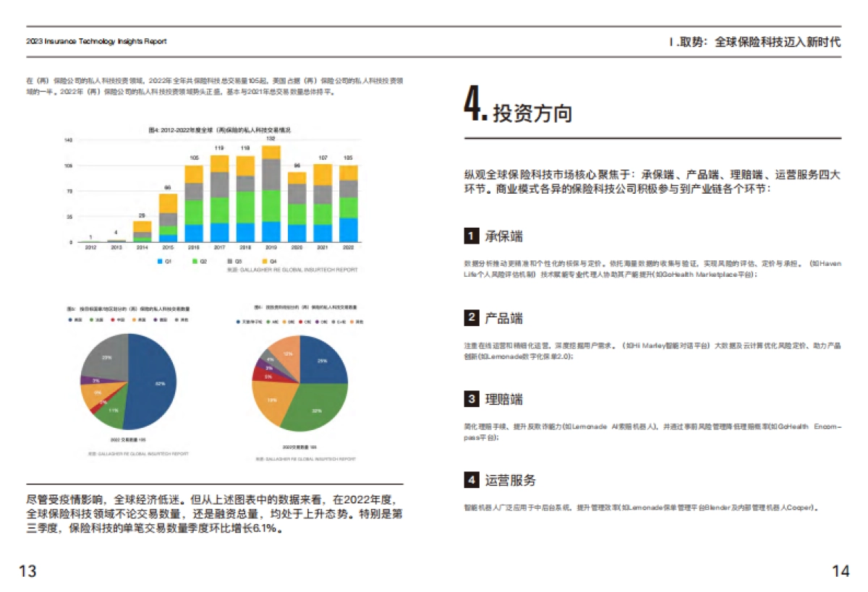This screenshot has height=592, width=868.
Task: Click the gray Q3 legend square under the bar chart
Action: (229, 261)
